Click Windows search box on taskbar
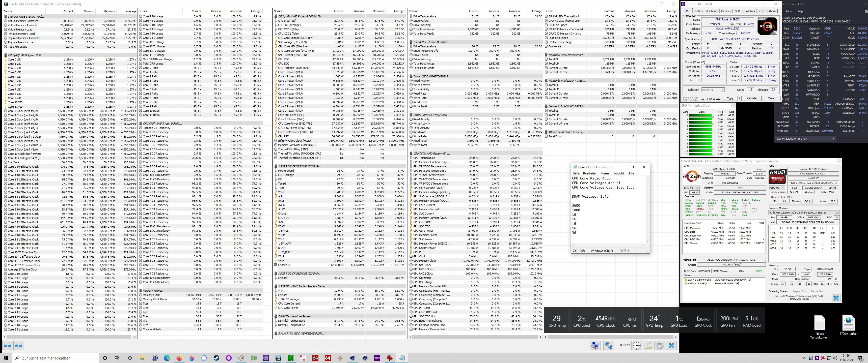 55,358
